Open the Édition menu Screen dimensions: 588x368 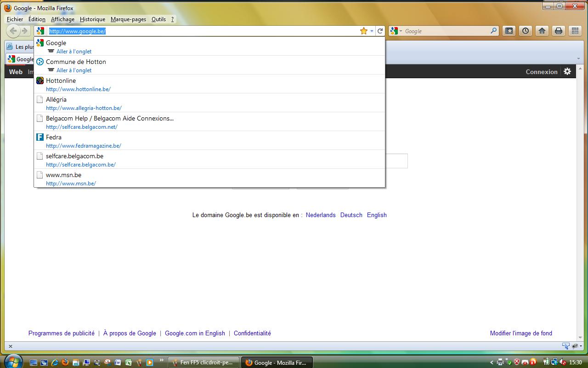(x=37, y=19)
